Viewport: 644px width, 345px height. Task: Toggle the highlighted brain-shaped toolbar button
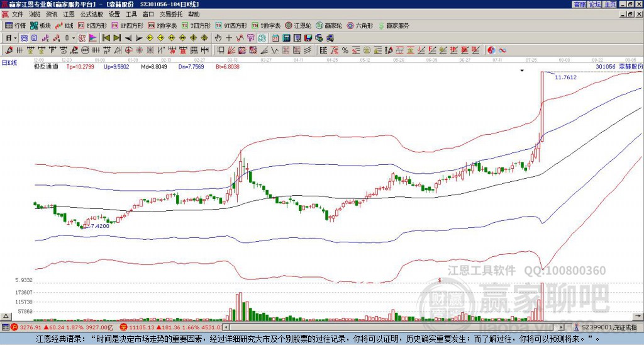pos(262,38)
